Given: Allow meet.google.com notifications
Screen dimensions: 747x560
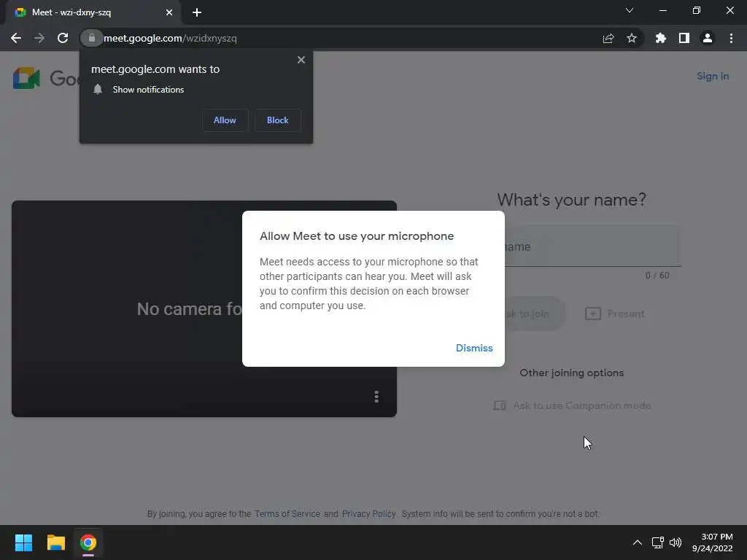Looking at the screenshot, I should (225, 120).
